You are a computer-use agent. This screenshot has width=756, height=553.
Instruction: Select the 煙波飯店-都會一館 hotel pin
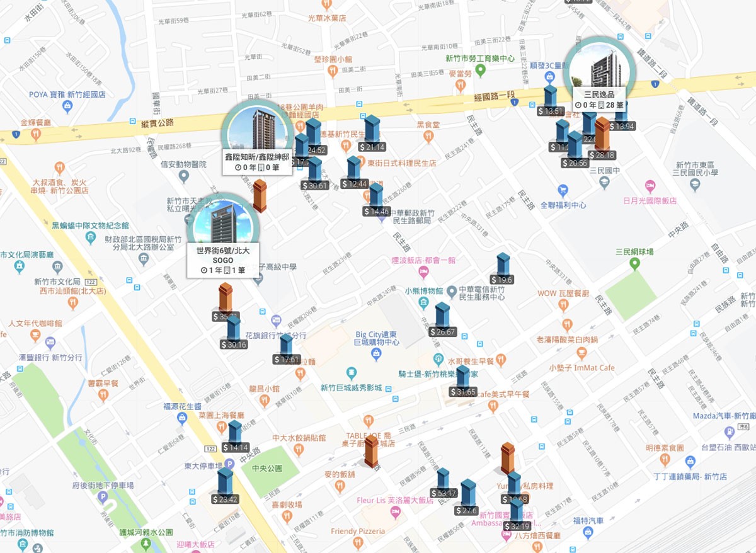point(423,271)
